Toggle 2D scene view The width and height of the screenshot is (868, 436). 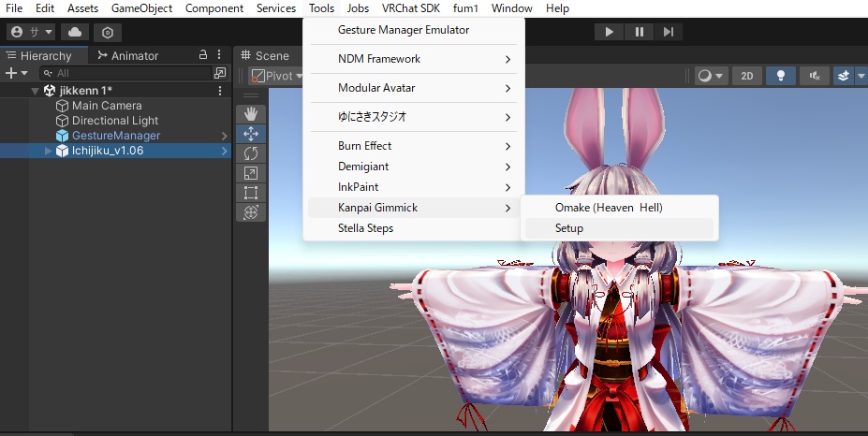pyautogui.click(x=747, y=76)
